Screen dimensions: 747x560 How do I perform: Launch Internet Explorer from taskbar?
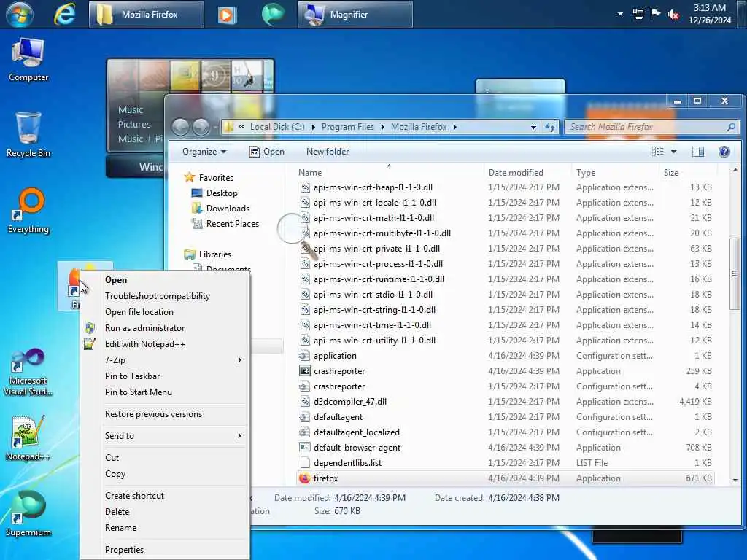coord(65,14)
